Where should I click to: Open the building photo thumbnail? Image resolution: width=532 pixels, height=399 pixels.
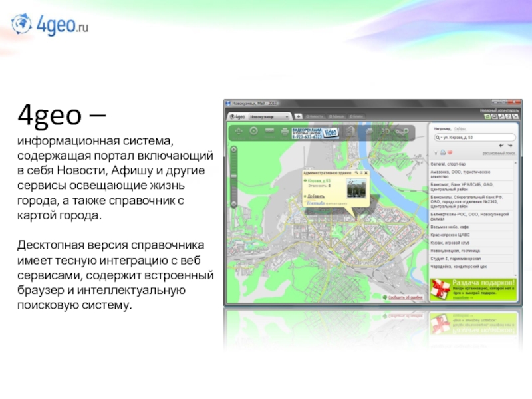click(356, 188)
